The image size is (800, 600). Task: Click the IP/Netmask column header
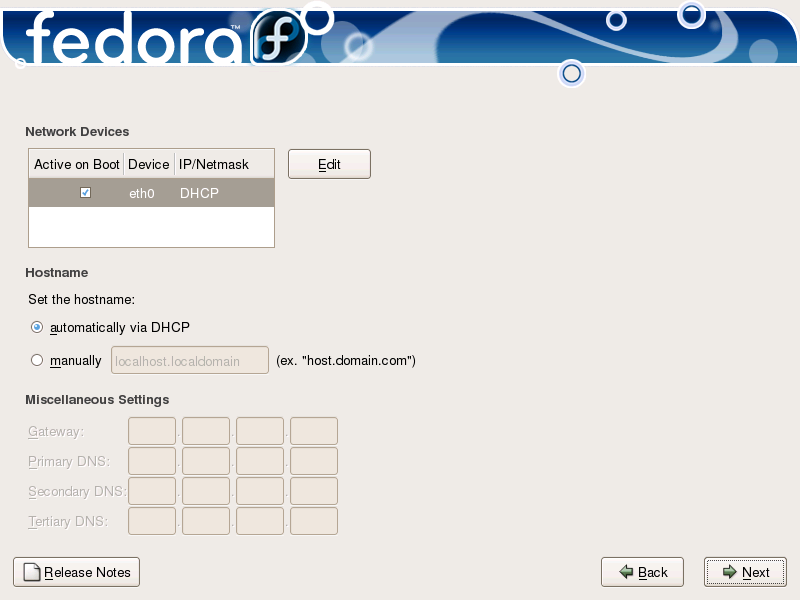click(x=224, y=164)
